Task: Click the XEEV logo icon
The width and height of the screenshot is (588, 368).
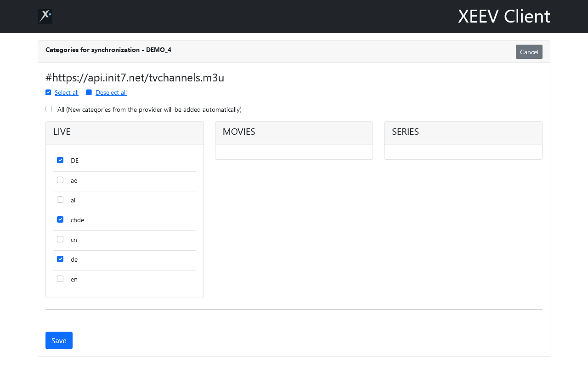Action: [x=45, y=17]
